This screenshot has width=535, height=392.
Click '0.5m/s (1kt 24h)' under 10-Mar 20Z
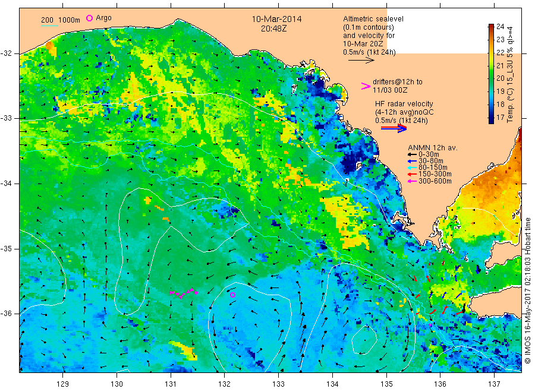coord(370,52)
